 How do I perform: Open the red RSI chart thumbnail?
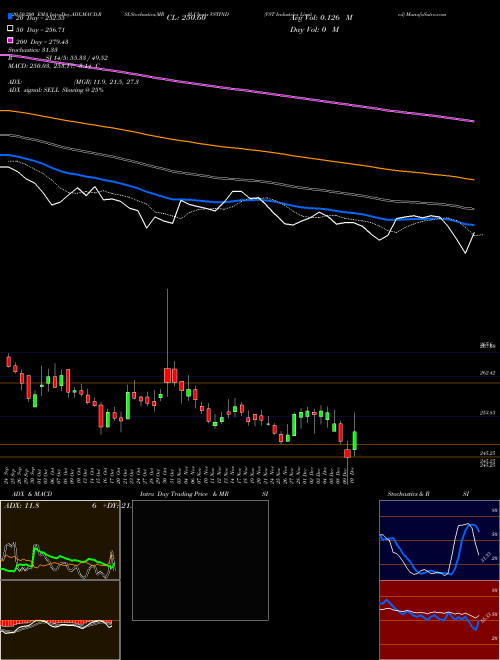[439, 620]
